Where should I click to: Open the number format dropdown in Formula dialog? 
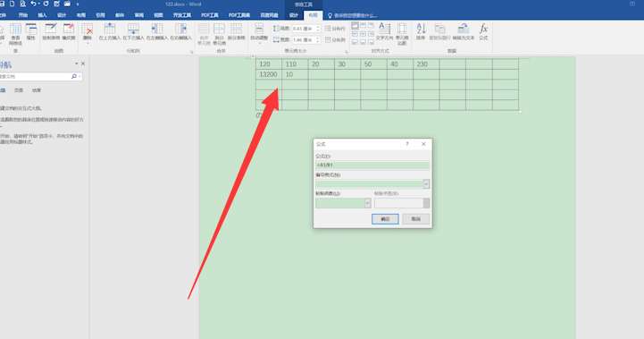tap(426, 184)
